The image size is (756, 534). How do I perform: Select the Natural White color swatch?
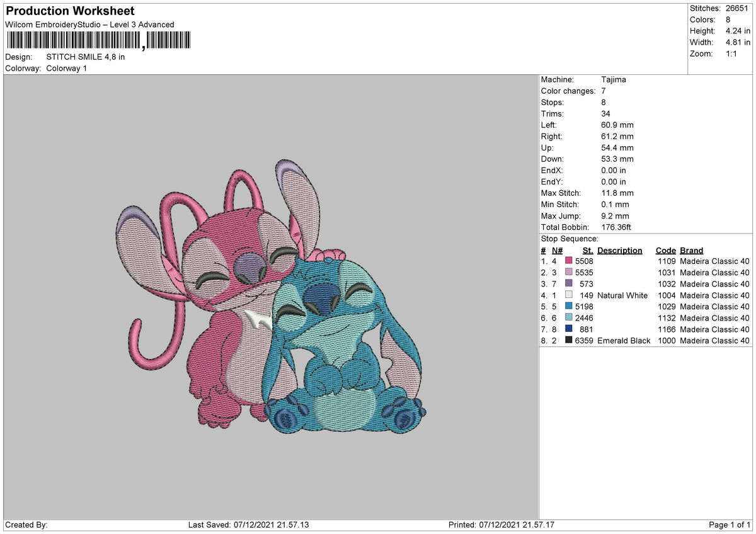[x=570, y=295]
